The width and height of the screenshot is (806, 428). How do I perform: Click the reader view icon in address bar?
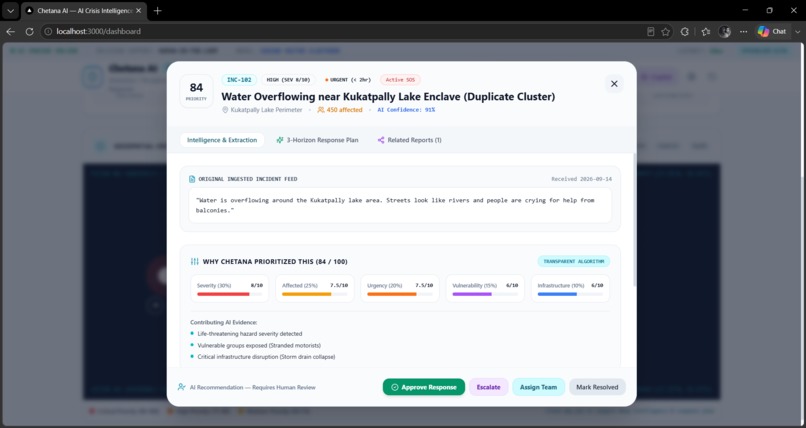pyautogui.click(x=651, y=31)
